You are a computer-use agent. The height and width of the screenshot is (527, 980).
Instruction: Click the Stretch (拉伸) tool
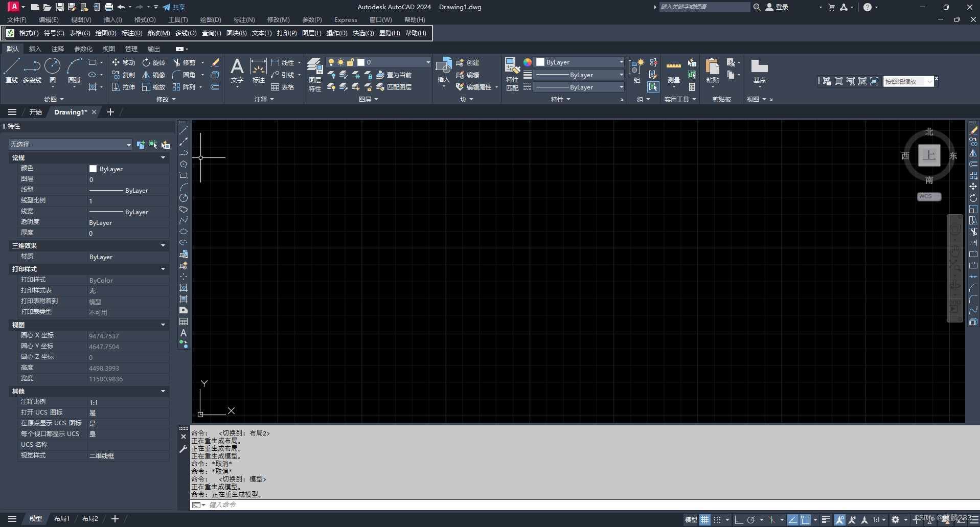pos(123,87)
